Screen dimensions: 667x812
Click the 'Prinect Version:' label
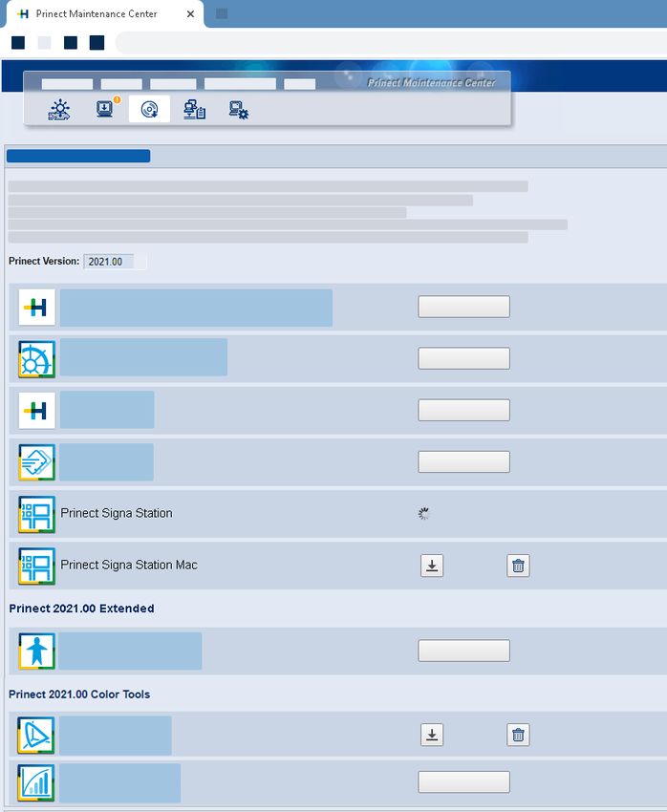(x=44, y=261)
